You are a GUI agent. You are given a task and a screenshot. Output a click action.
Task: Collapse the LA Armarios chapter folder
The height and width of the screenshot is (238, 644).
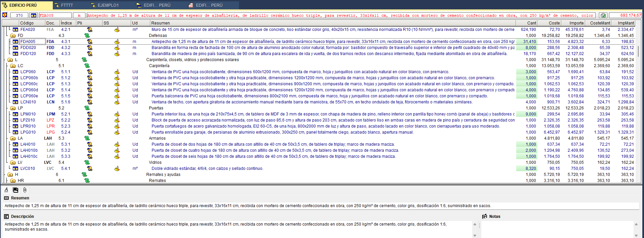point(13,138)
